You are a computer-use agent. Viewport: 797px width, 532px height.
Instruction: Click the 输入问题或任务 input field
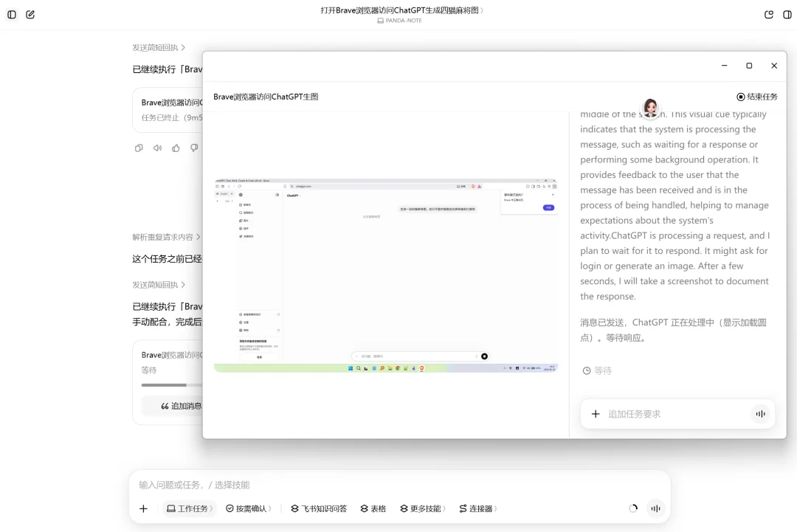click(399, 485)
